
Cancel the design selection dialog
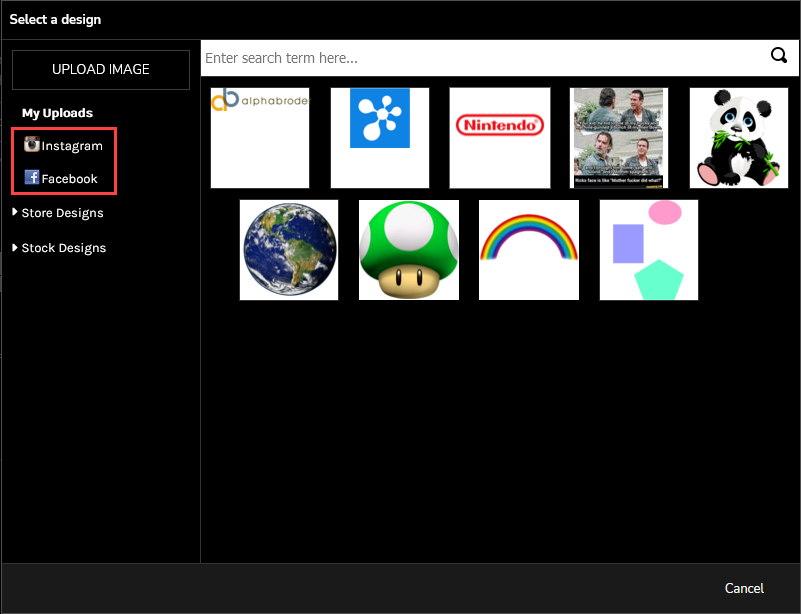(x=744, y=588)
